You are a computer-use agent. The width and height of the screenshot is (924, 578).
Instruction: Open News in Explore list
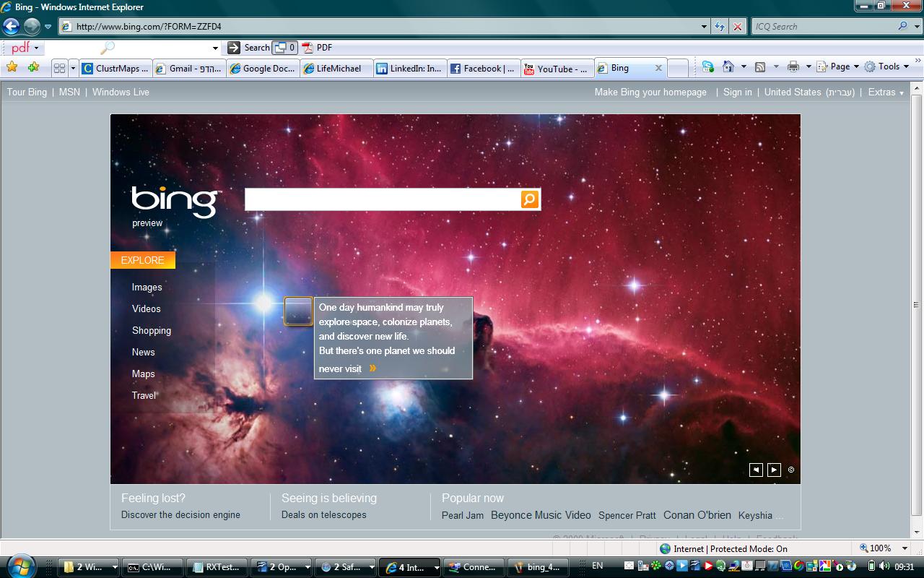[143, 352]
